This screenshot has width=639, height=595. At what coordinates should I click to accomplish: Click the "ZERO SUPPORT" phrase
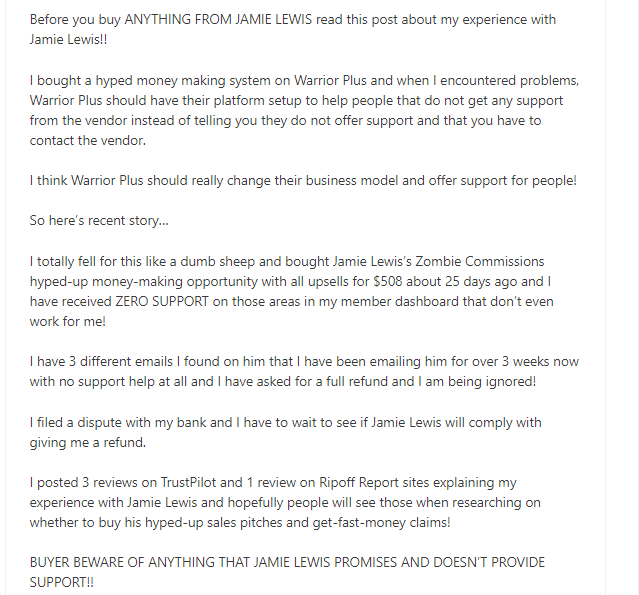[x=162, y=302]
